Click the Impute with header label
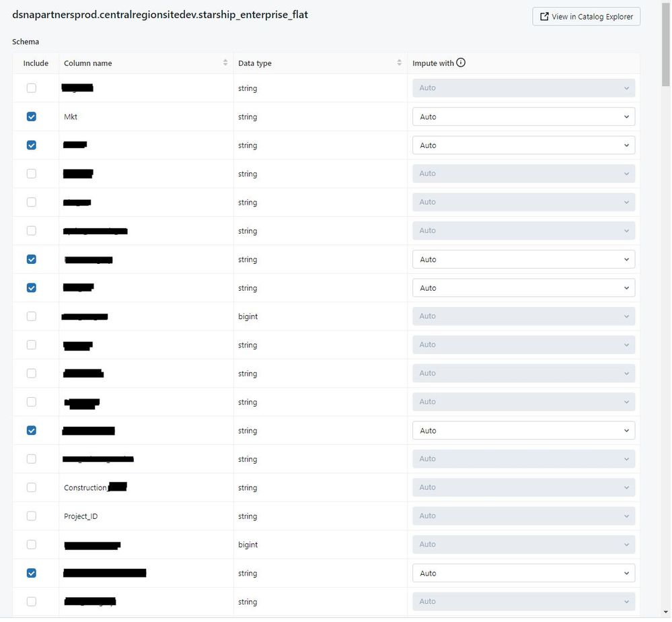This screenshot has height=622, width=672. [433, 63]
